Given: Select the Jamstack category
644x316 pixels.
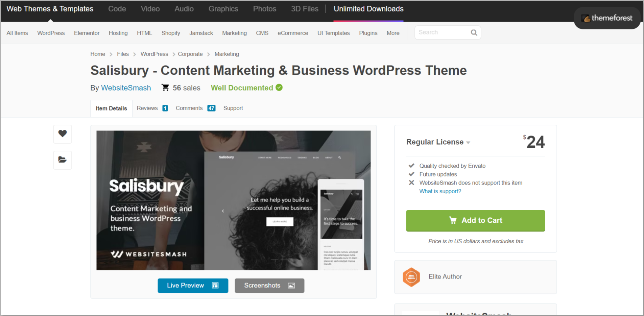Looking at the screenshot, I should pos(201,33).
